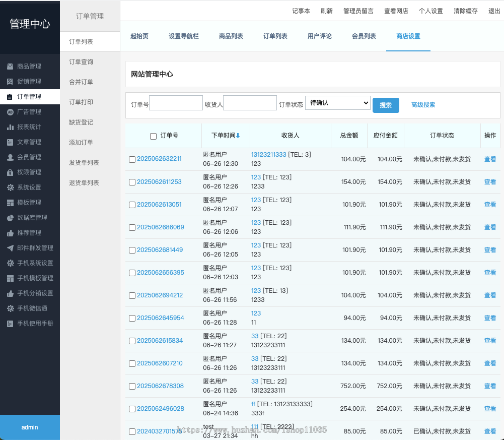Check the box for order 2025062686069
This screenshot has width=504, height=440.
[x=132, y=228]
